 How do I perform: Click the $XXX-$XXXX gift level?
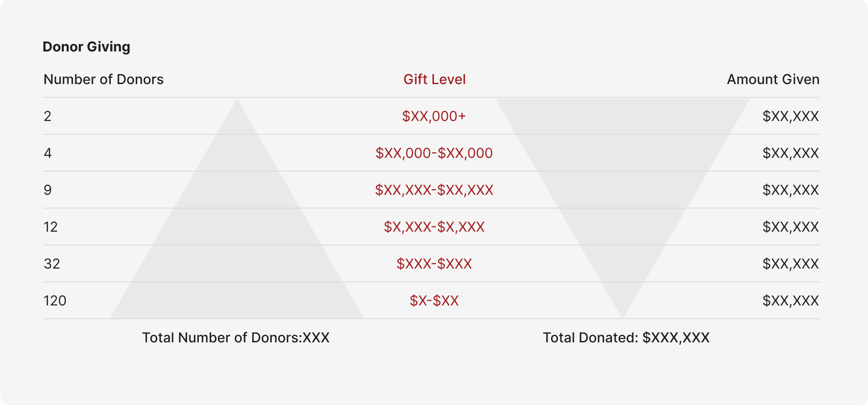(434, 264)
